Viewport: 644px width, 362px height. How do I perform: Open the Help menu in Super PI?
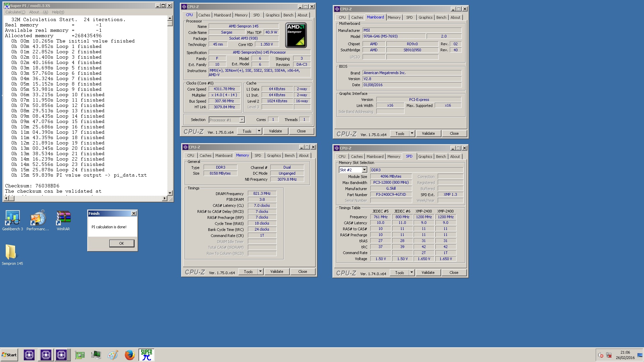pyautogui.click(x=58, y=12)
